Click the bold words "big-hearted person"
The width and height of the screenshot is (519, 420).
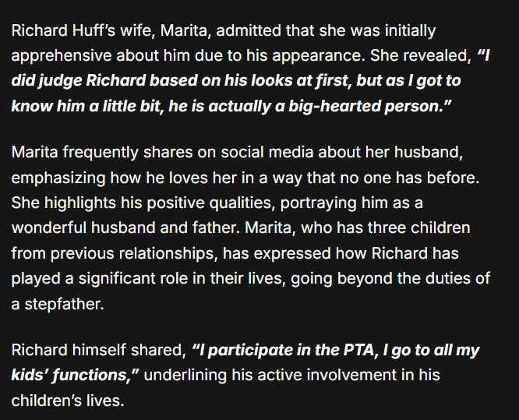[355, 105]
